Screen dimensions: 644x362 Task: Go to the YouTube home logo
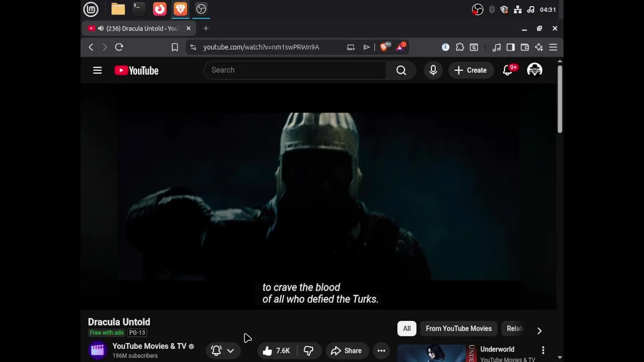tap(136, 70)
